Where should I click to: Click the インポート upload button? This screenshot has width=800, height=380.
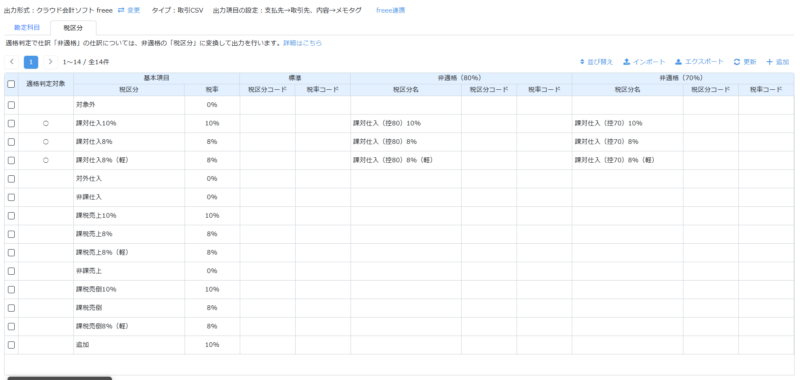(x=644, y=62)
